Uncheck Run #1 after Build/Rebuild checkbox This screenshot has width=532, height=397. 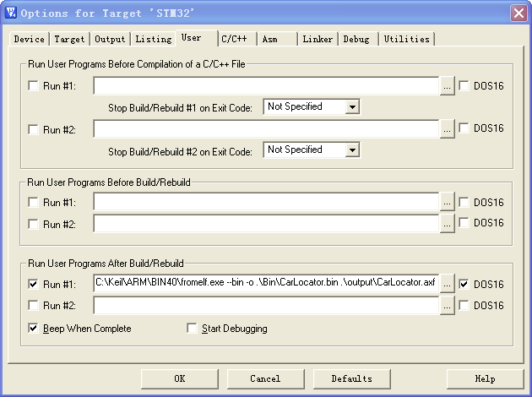33,284
